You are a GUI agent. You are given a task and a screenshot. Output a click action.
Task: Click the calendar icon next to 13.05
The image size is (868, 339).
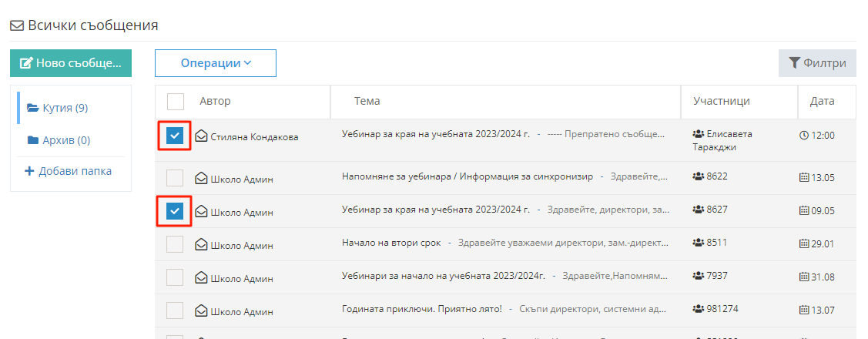[804, 178]
